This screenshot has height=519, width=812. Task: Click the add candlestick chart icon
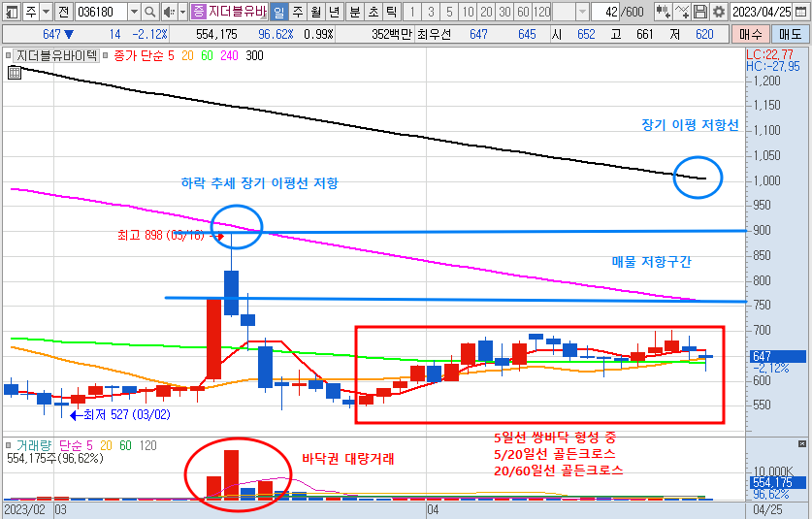click(x=663, y=12)
